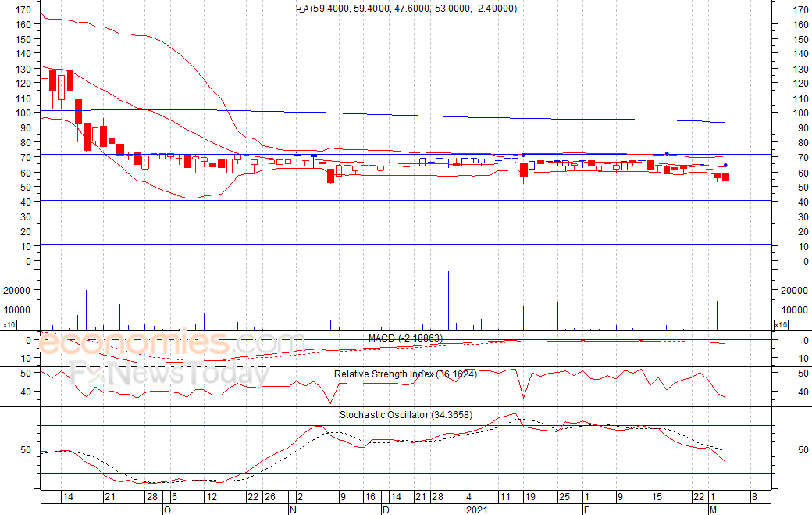
Task: Click the 130 value on left price axis
Action: [x=23, y=69]
